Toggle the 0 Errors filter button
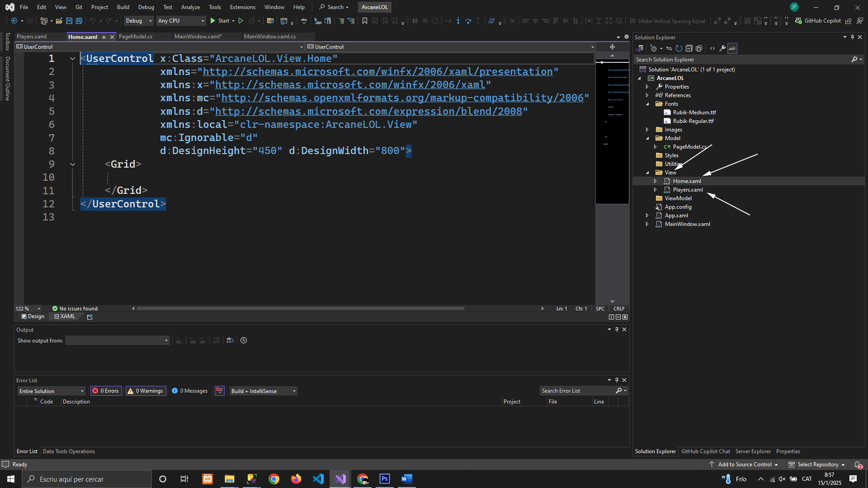Screen dimensions: 868x488 click(x=106, y=391)
